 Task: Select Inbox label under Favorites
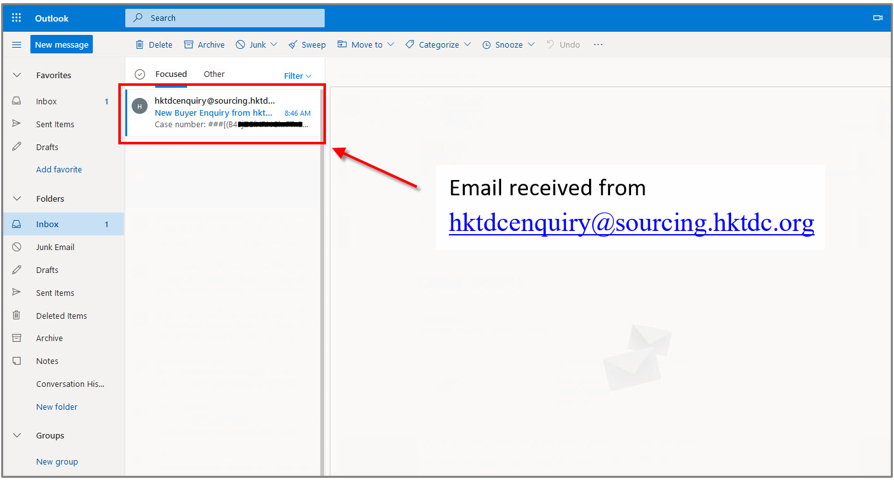coord(46,101)
